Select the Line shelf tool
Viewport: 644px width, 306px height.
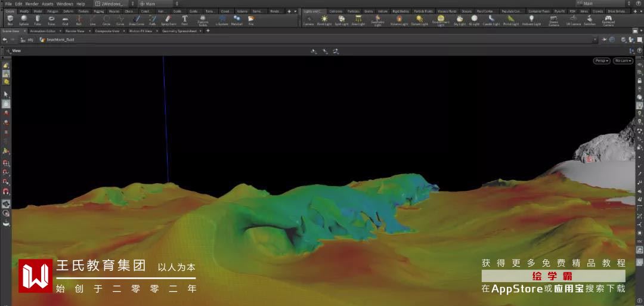pyautogui.click(x=93, y=20)
